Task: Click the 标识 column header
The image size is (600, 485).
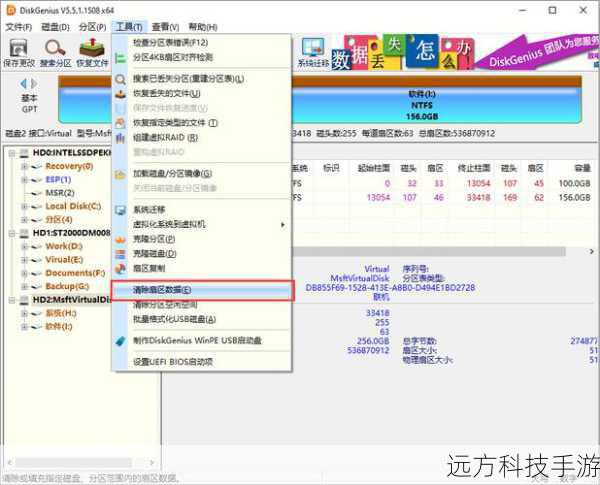Action: (x=331, y=168)
